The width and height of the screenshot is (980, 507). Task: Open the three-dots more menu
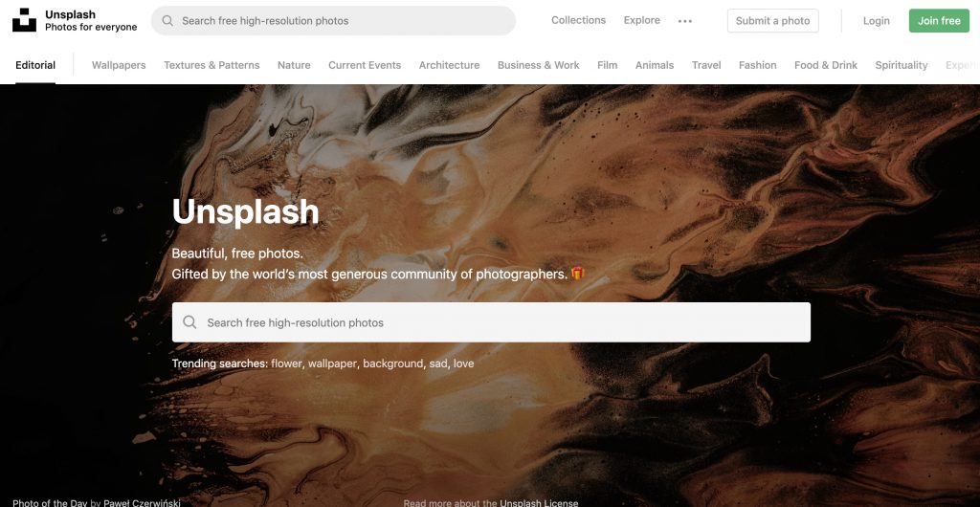pyautogui.click(x=685, y=21)
